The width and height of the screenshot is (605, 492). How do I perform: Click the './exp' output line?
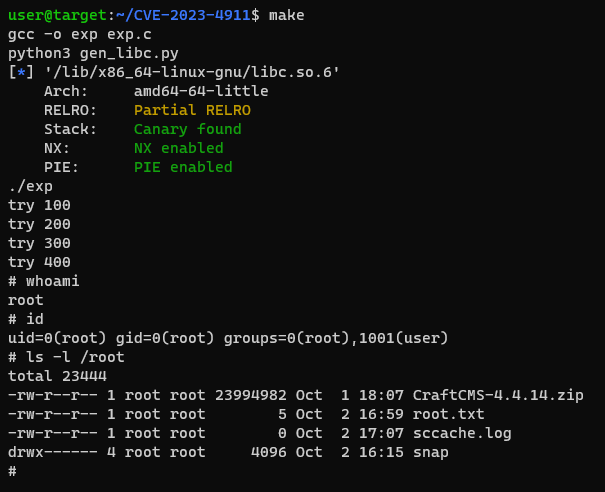click(30, 186)
